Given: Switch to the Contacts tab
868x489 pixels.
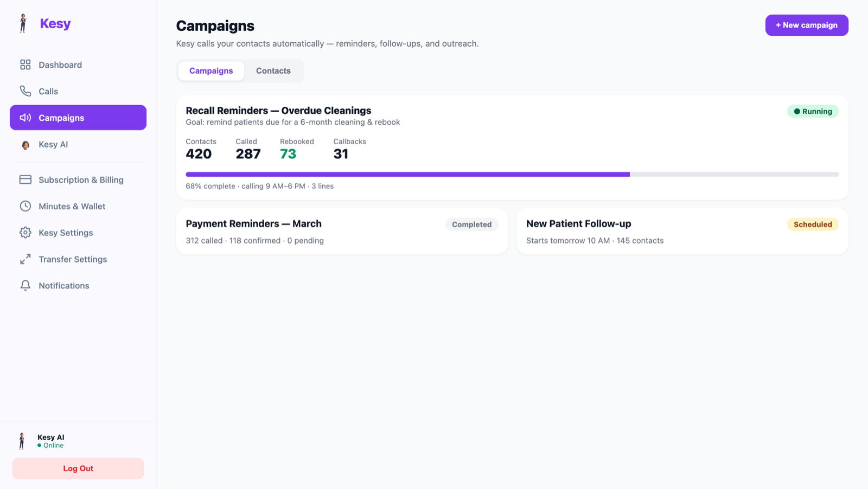Looking at the screenshot, I should point(273,71).
